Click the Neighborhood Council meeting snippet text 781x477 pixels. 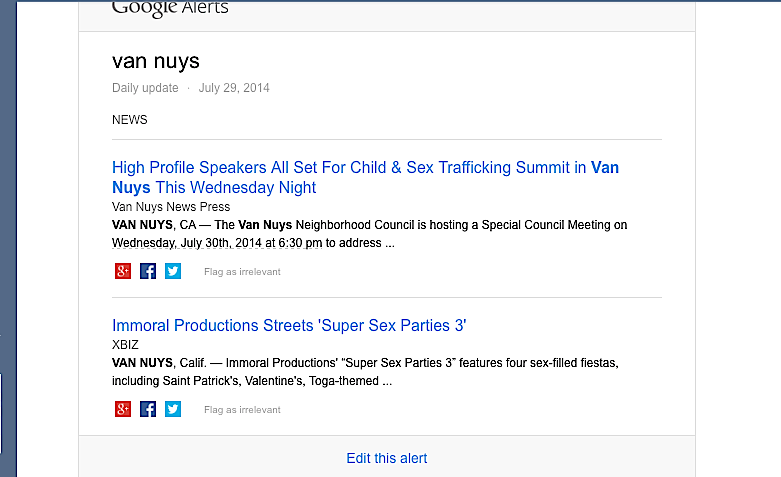pos(369,233)
